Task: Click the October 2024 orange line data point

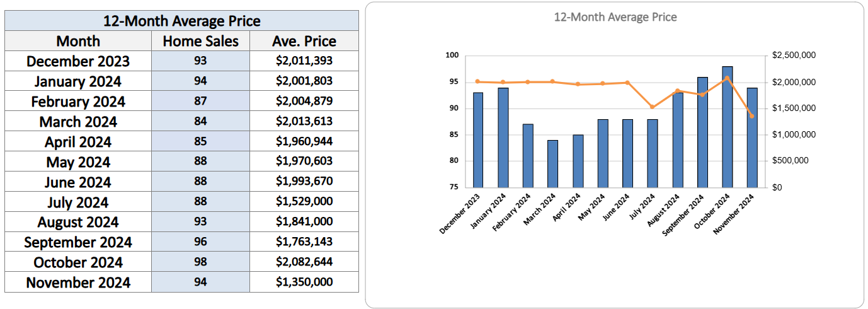Action: tap(727, 78)
